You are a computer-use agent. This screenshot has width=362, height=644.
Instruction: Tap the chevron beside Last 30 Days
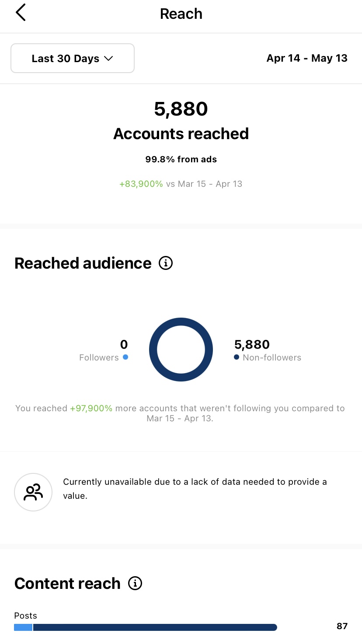(108, 58)
